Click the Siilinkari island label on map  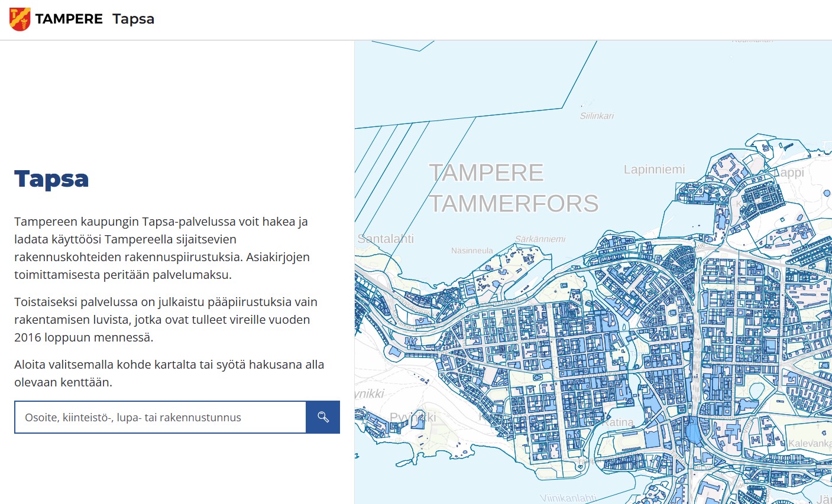pos(597,116)
